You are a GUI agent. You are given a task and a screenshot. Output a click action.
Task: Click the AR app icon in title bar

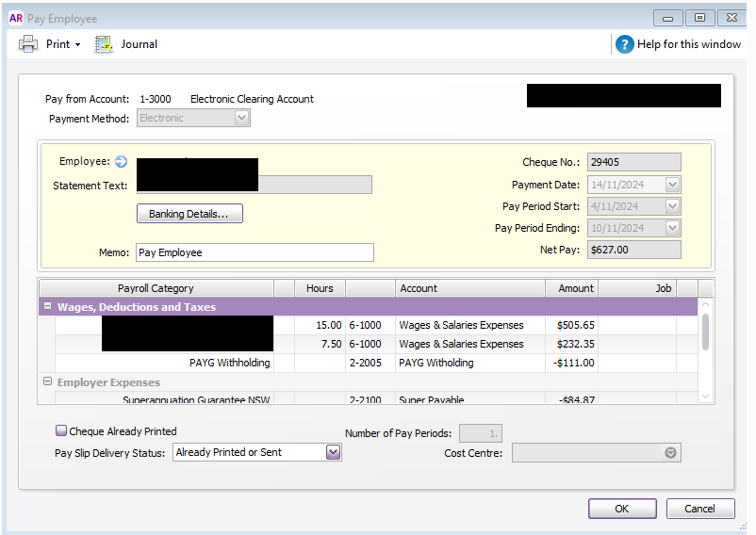click(15, 18)
